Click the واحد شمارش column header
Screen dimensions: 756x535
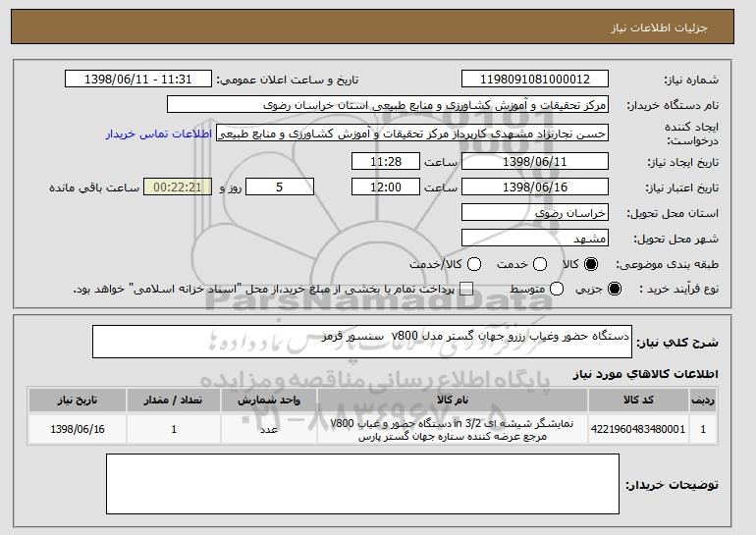269,401
